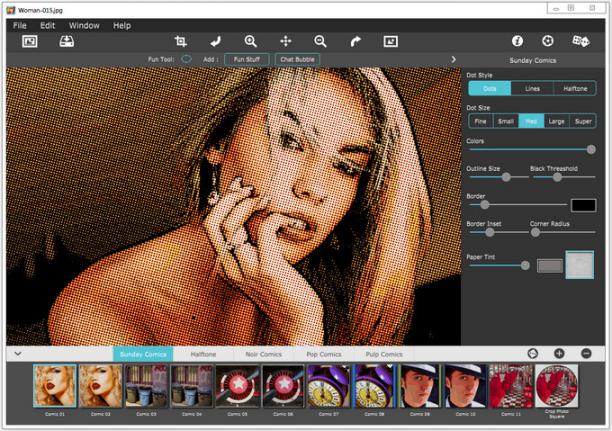Apply the Comic 01 preset

[x=55, y=386]
